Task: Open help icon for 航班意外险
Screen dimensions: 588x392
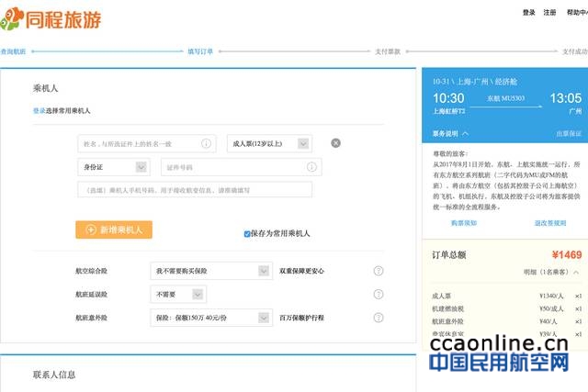Action: click(x=378, y=318)
